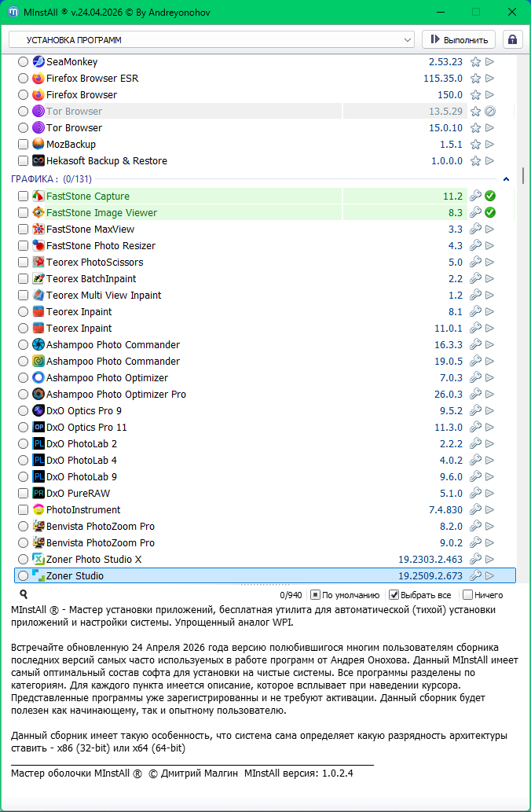Collapse the ГРАФИКА category with chevron
The image size is (531, 812).
(506, 179)
